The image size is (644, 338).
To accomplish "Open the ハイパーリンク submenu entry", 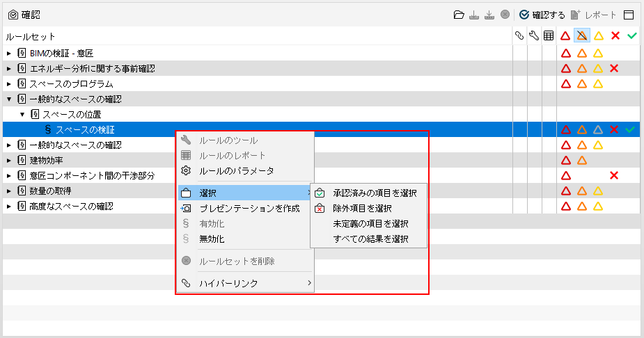I will [246, 283].
